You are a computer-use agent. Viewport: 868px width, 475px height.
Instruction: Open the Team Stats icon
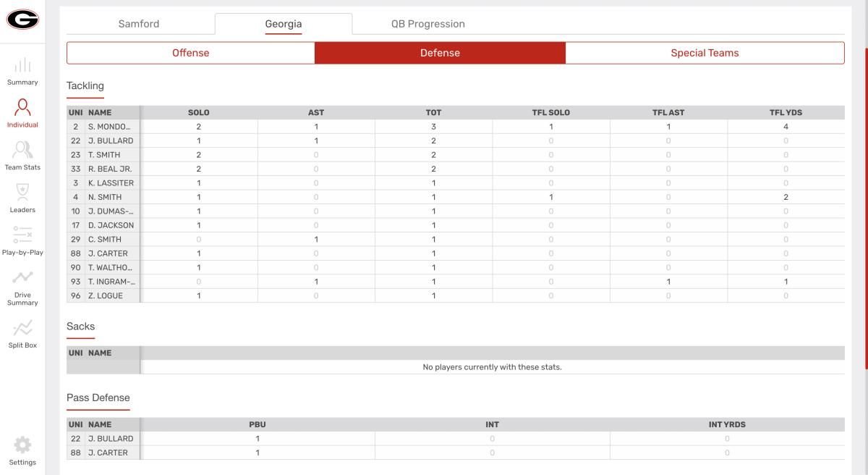(x=22, y=150)
